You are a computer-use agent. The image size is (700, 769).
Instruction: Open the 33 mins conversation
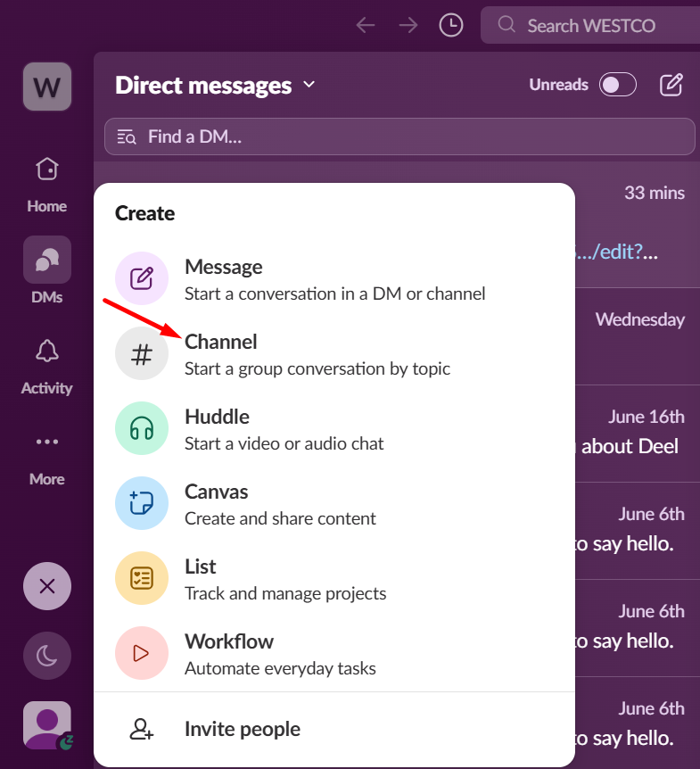point(638,226)
